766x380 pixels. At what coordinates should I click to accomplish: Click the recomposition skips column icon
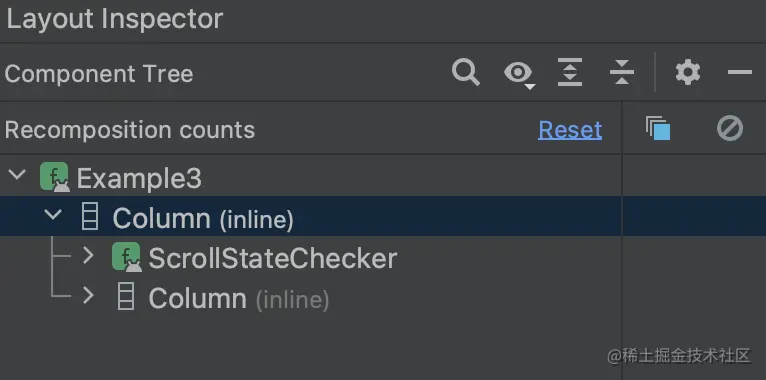coord(730,128)
